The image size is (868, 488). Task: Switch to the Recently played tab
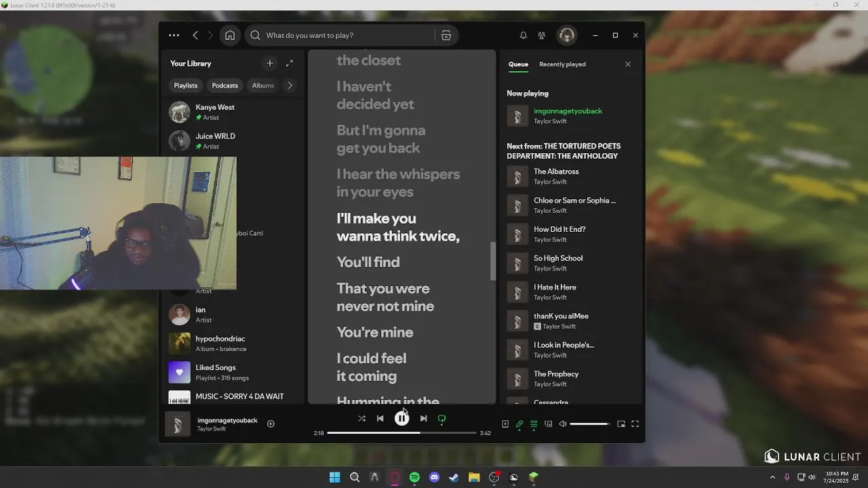pyautogui.click(x=562, y=64)
